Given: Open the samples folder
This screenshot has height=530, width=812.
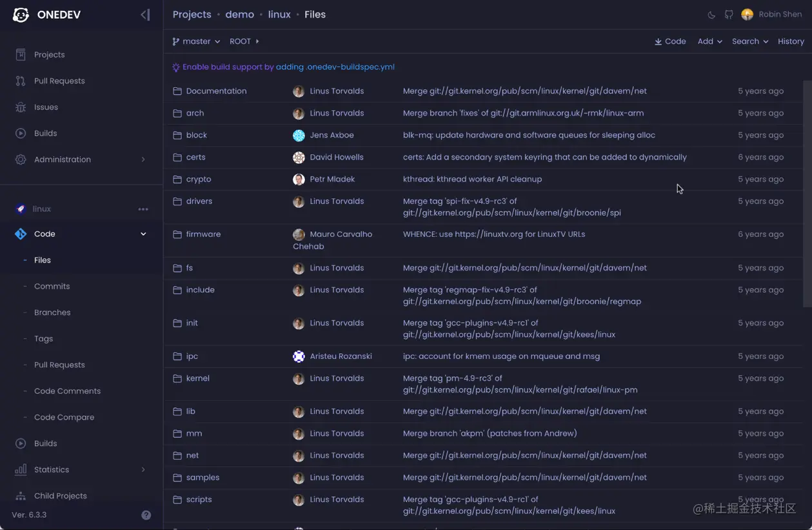Looking at the screenshot, I should coord(203,478).
